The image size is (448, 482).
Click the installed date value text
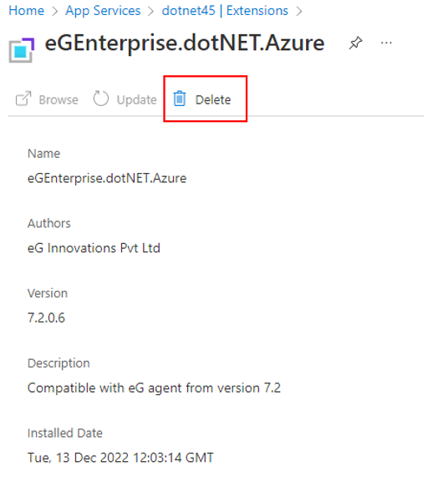point(120,458)
